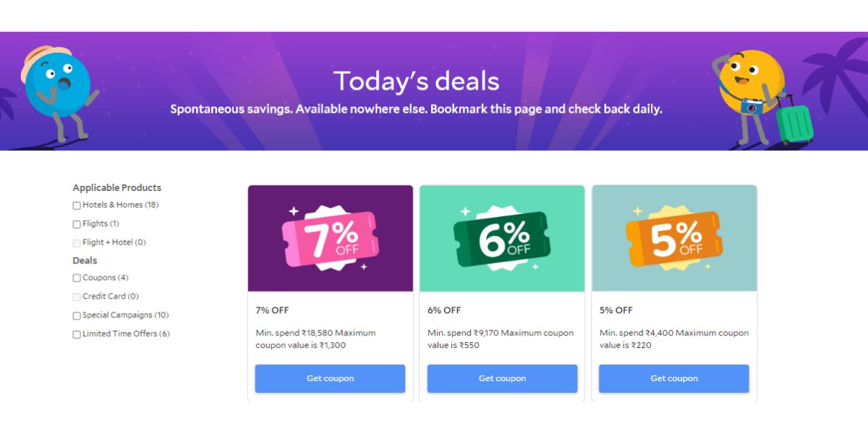Viewport: 868px width, 434px height.
Task: Check the Limited Time Offers filter
Action: (x=76, y=334)
